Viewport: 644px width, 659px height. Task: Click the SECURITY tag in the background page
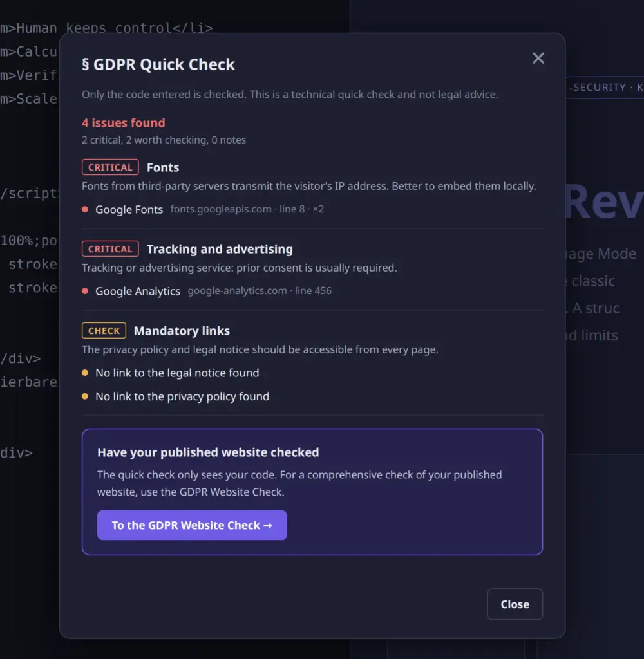pyautogui.click(x=605, y=88)
